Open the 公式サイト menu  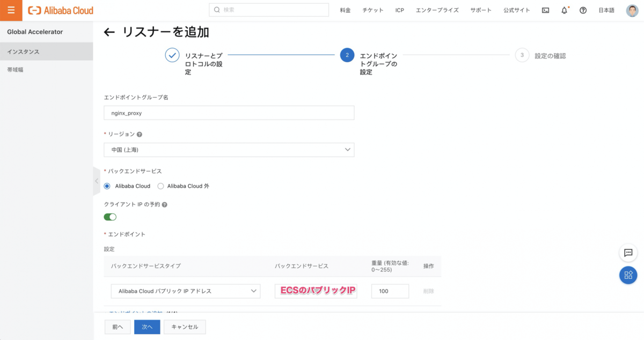pos(517,10)
